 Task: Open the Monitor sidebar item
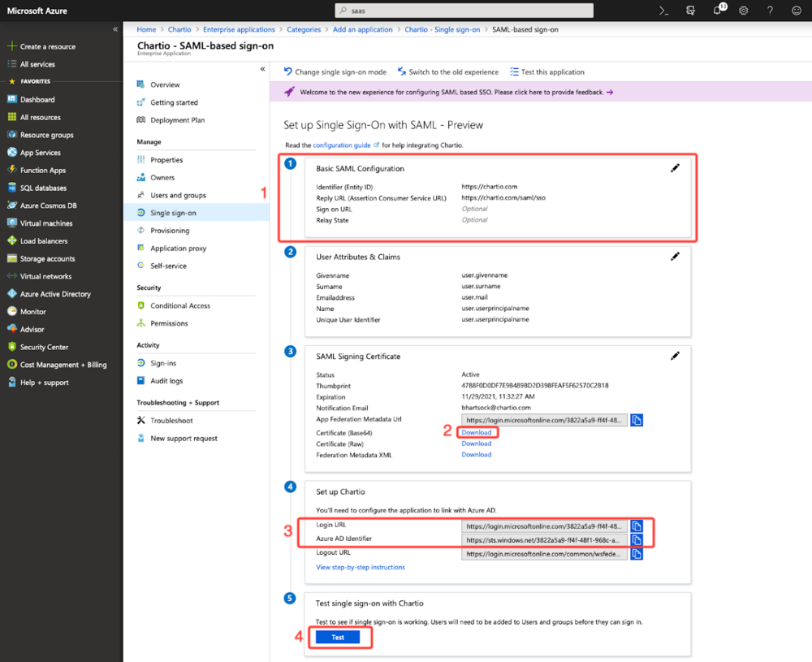coord(32,311)
